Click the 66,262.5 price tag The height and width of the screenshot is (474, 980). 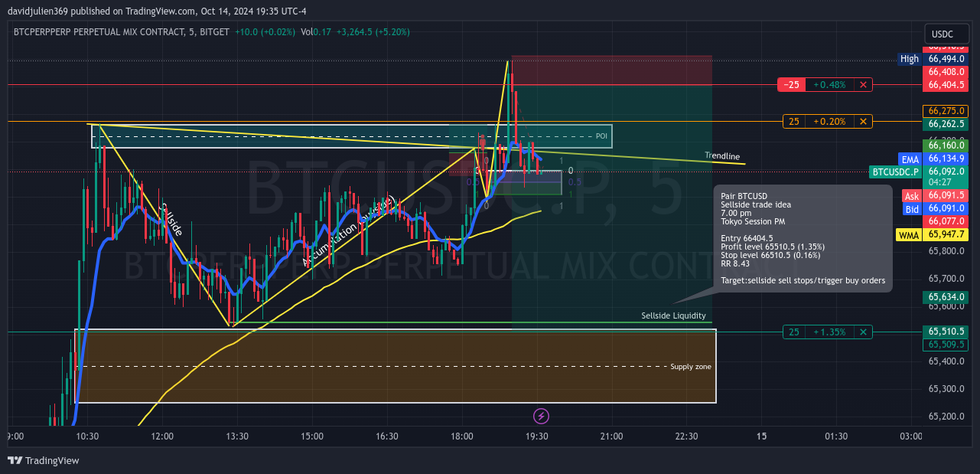coord(946,123)
